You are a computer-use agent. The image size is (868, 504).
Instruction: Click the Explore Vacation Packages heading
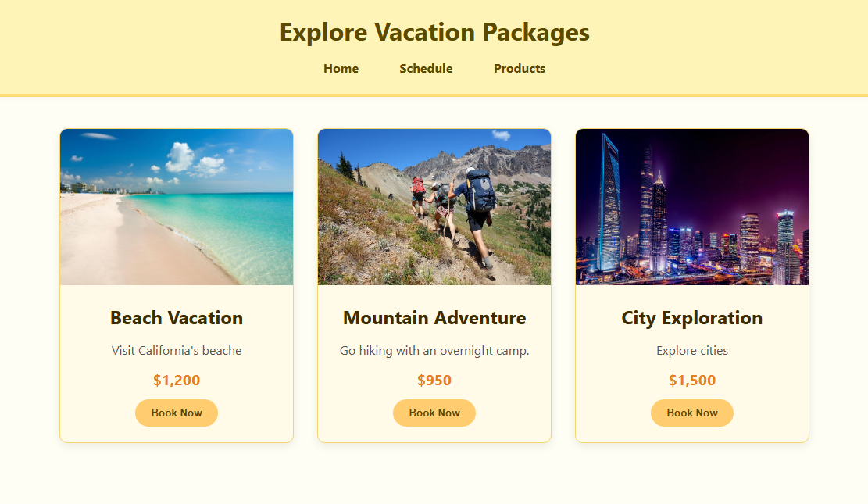coord(434,32)
